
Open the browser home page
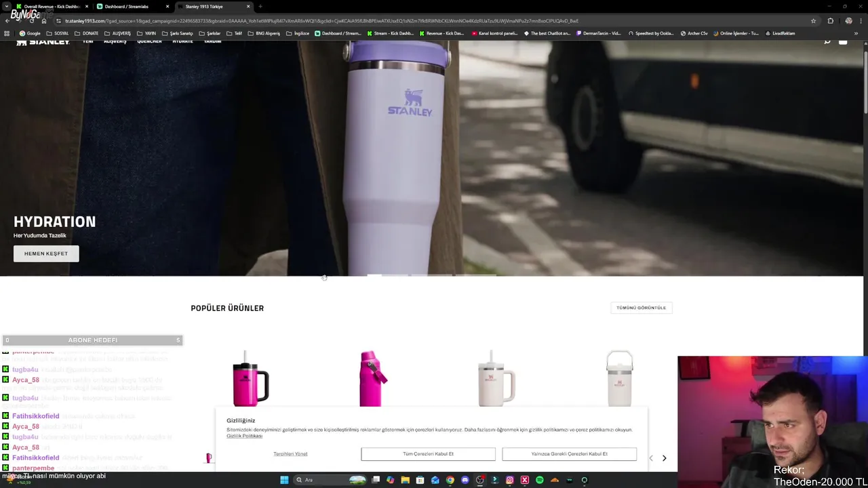click(44, 21)
